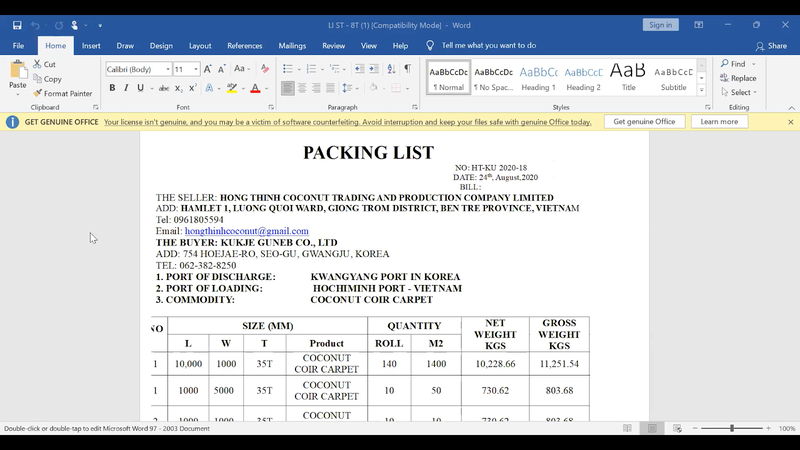Click the Center alignment icon
Viewport: 800px width, 450px height.
pyautogui.click(x=302, y=88)
